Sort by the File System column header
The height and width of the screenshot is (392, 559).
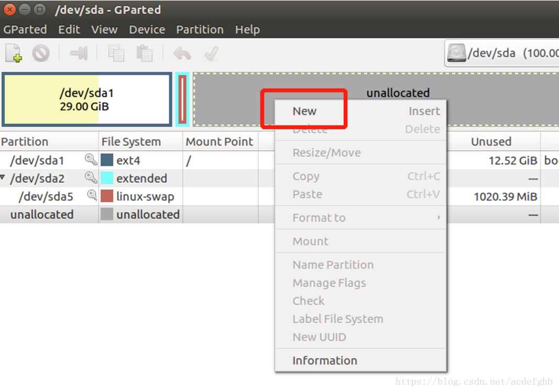click(x=140, y=142)
